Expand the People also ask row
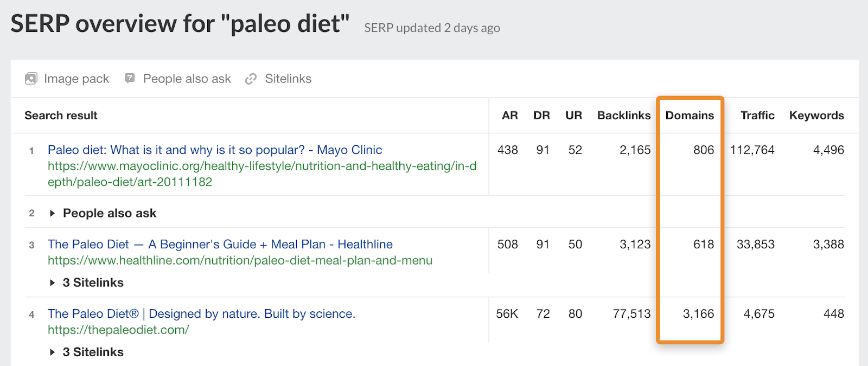 tap(103, 213)
